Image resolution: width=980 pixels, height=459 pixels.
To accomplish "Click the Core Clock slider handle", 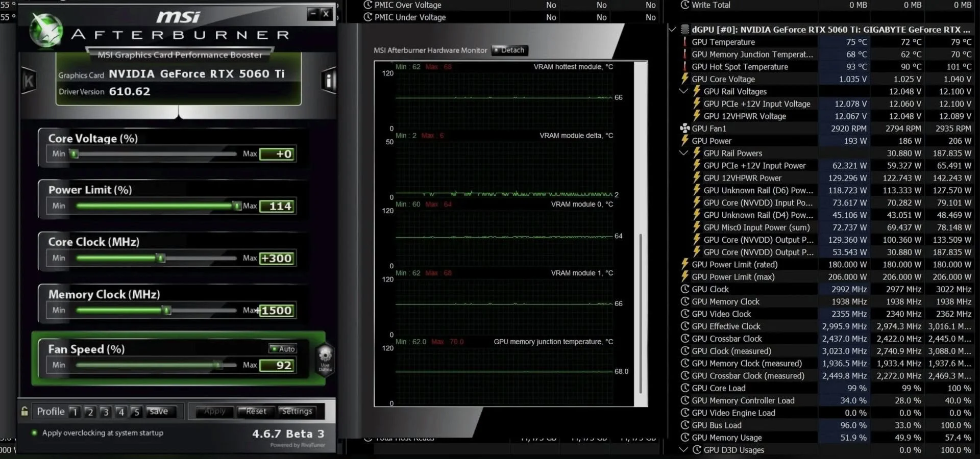I will tap(161, 258).
